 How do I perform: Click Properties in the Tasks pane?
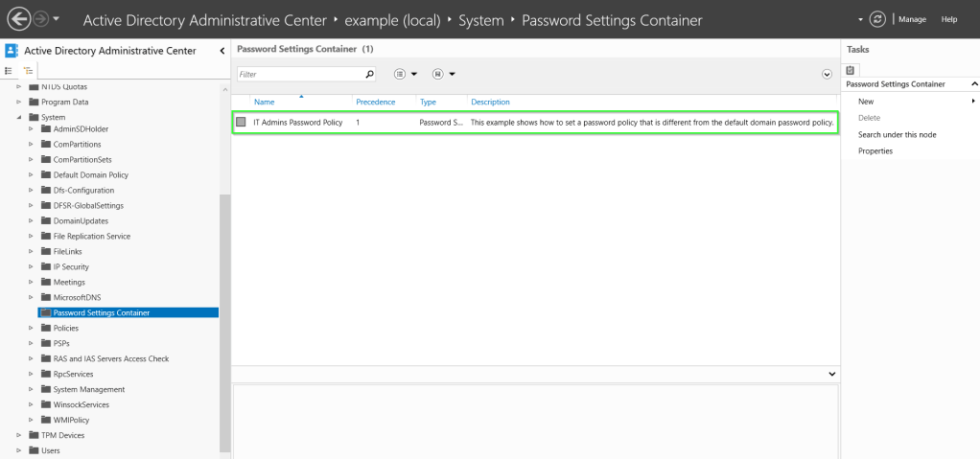875,150
